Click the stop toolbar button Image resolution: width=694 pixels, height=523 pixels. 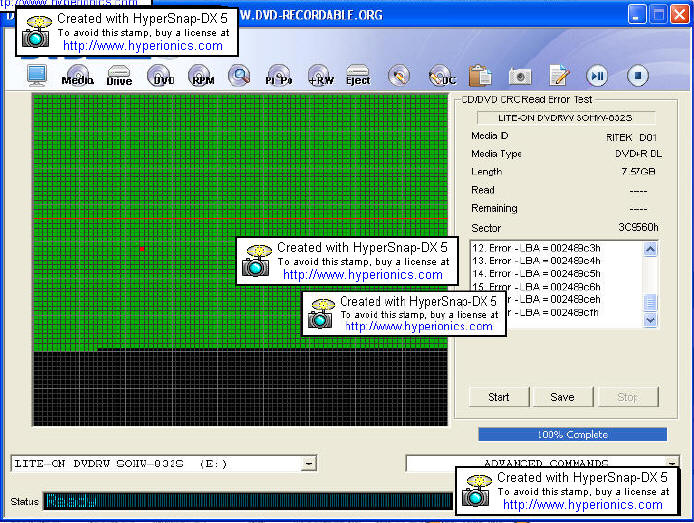(x=638, y=76)
